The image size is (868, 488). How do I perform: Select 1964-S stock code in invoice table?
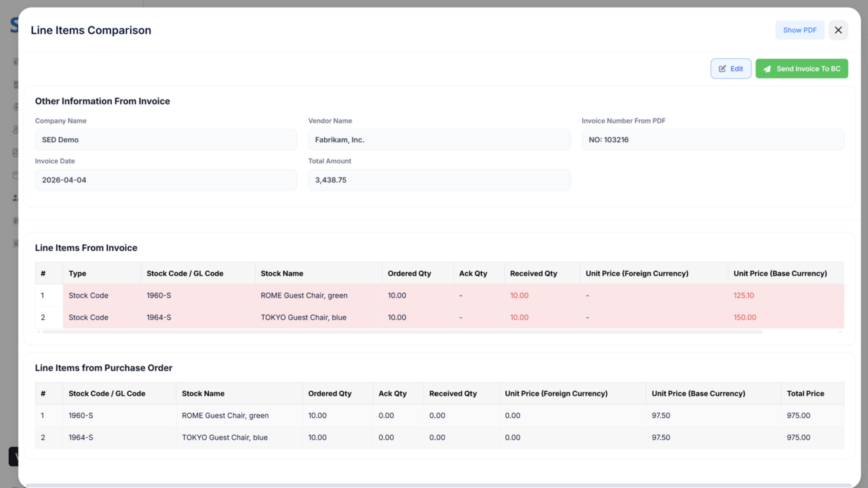point(159,317)
